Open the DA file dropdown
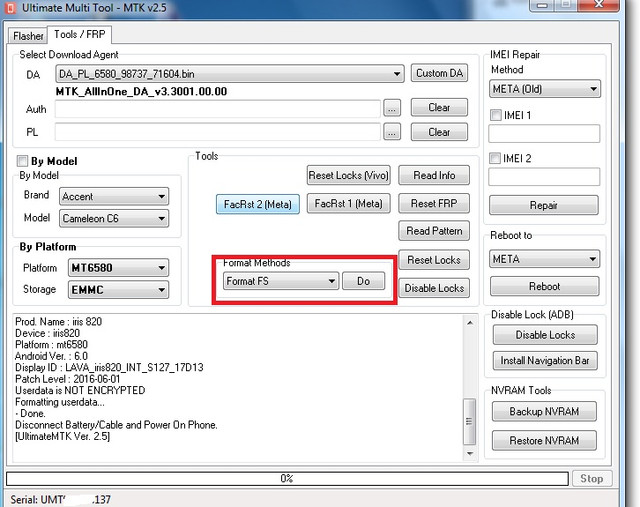640x507 pixels. pos(230,74)
